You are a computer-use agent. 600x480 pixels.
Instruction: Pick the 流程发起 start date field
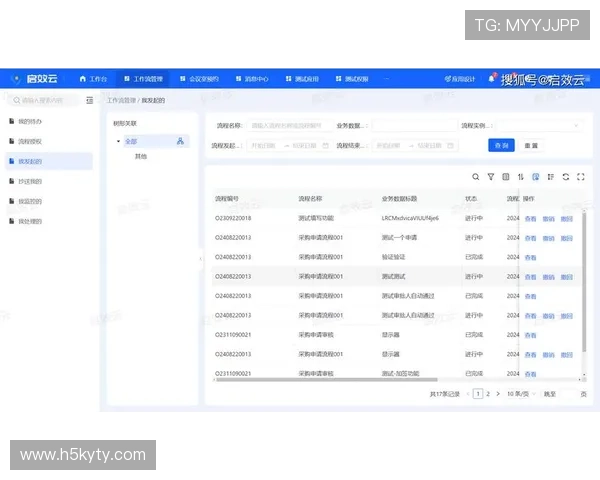point(264,145)
